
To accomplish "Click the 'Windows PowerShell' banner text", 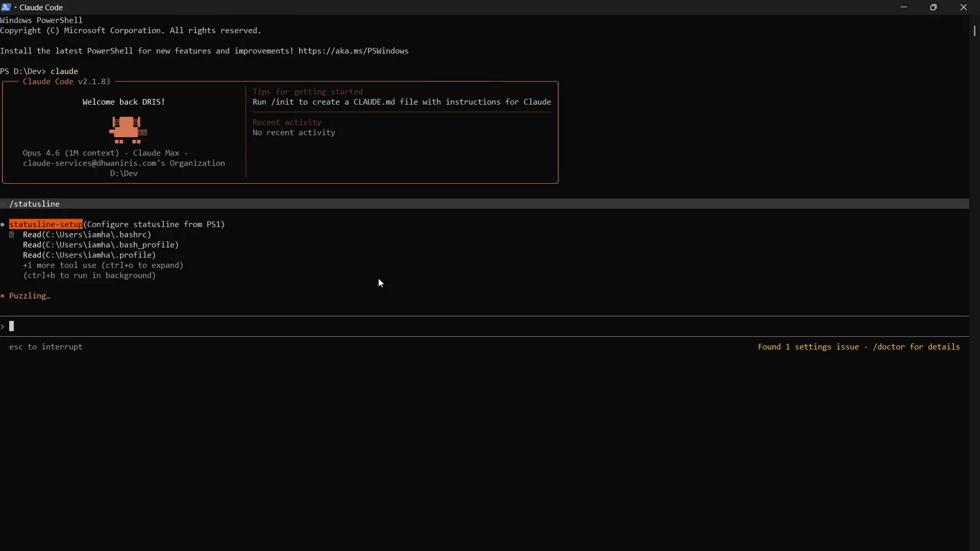I will coord(41,20).
